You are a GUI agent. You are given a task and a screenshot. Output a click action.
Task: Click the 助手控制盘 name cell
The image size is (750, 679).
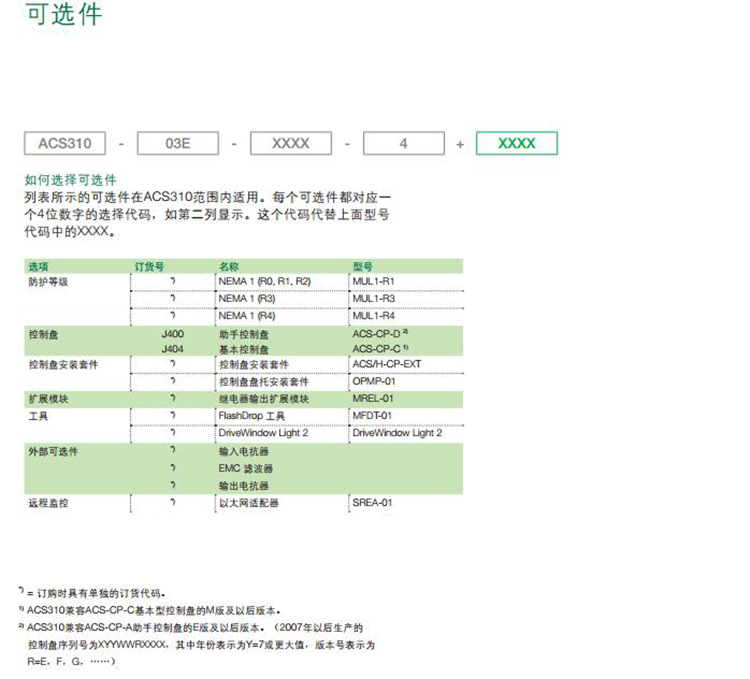click(x=244, y=334)
